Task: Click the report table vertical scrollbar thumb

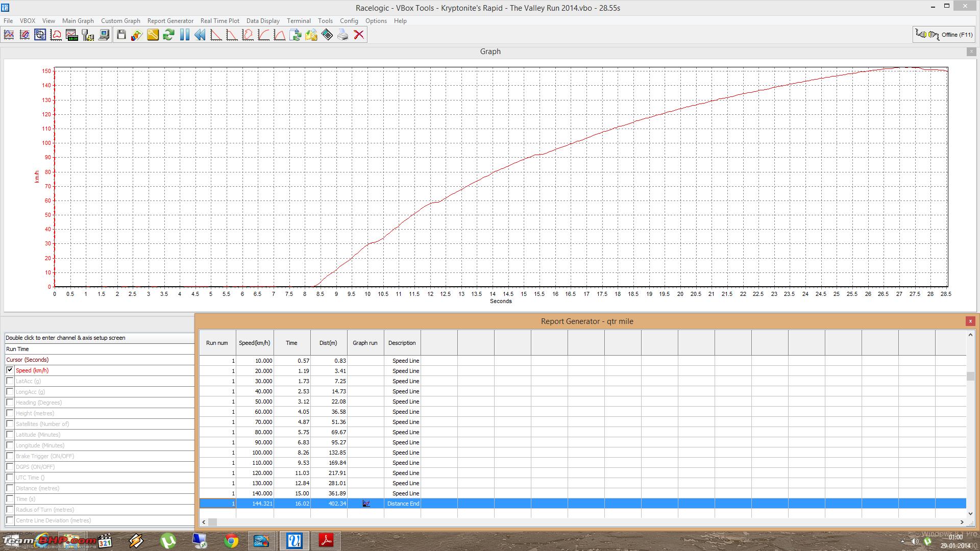Action: (x=970, y=377)
